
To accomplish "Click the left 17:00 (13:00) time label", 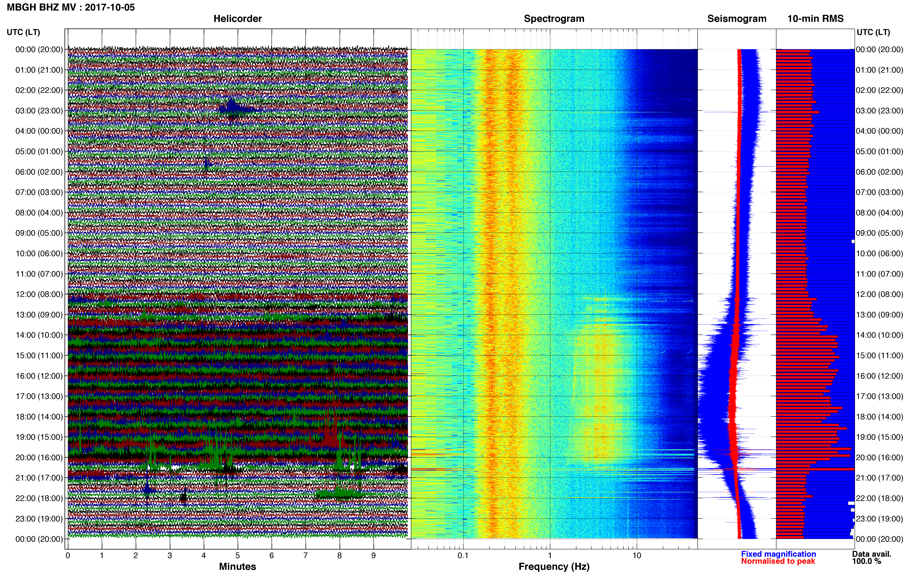I will tap(39, 396).
